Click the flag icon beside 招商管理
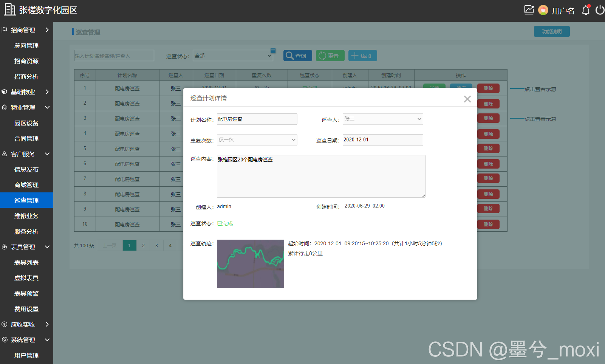605x364 pixels. tap(5, 29)
